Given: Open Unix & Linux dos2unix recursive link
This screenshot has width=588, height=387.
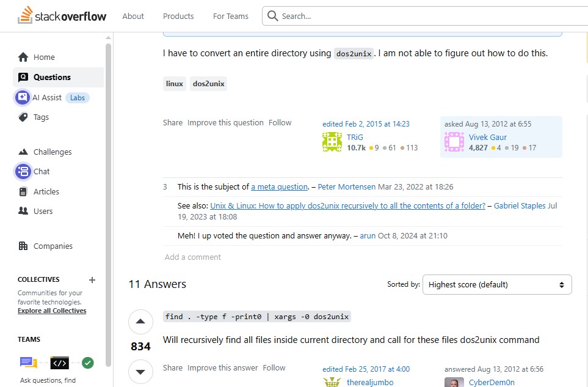Looking at the screenshot, I should pyautogui.click(x=347, y=205).
